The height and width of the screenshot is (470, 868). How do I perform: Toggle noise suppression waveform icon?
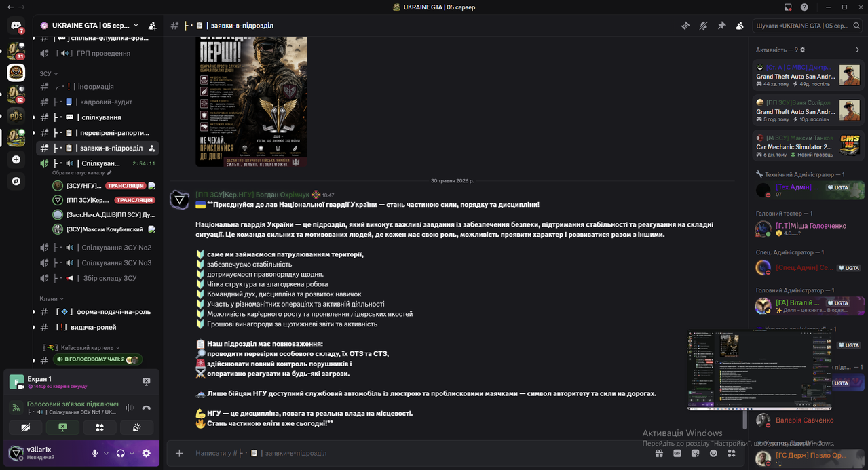(x=130, y=408)
